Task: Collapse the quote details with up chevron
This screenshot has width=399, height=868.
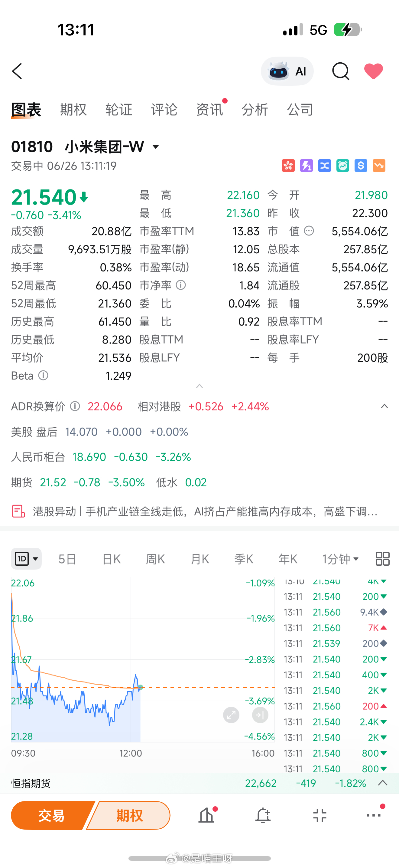Action: point(199,386)
